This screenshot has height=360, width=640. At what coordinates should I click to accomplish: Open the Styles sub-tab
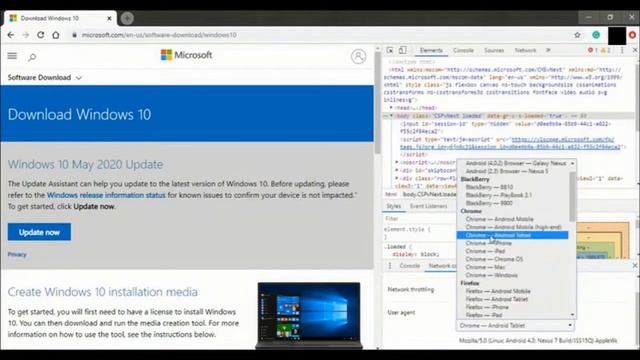click(393, 206)
